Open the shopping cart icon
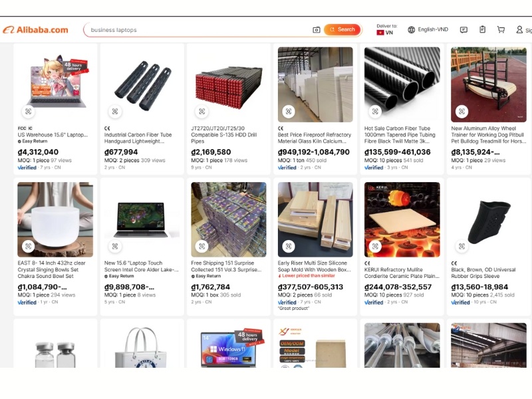 [x=501, y=29]
